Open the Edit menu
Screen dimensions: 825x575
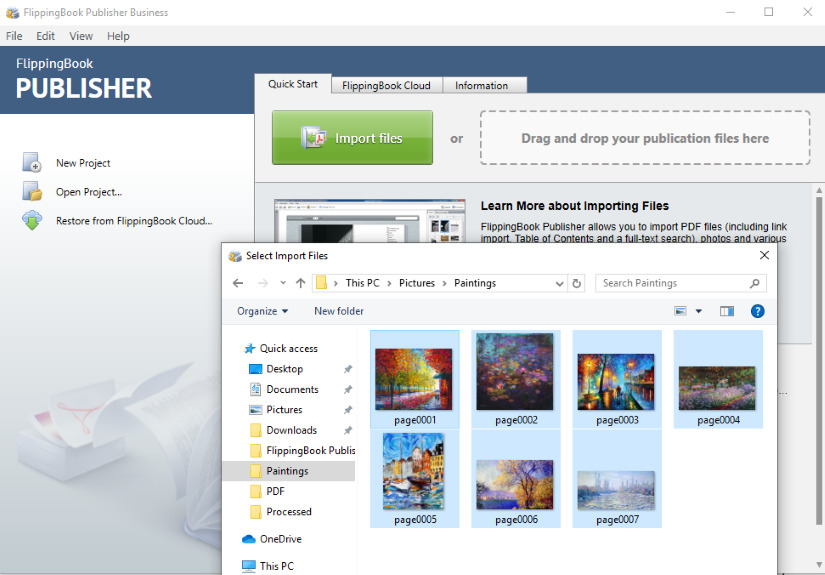point(45,36)
